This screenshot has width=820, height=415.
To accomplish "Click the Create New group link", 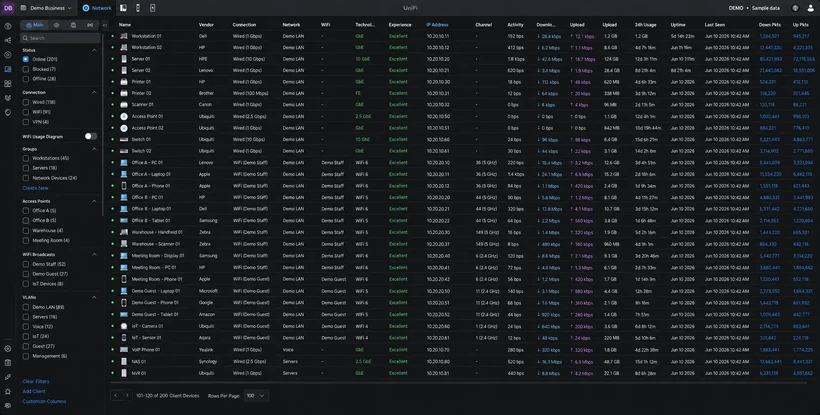I will coord(35,188).
